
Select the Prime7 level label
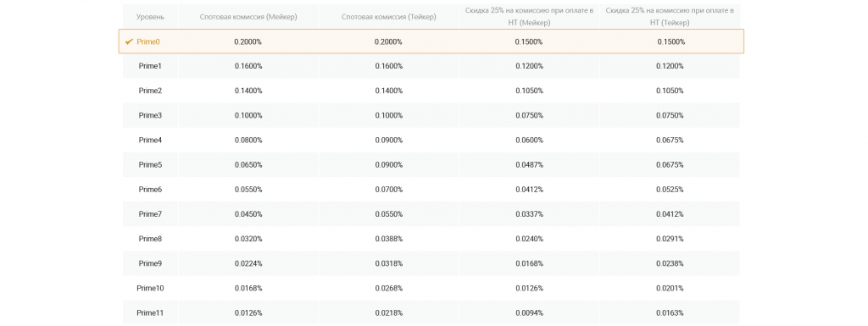[150, 214]
